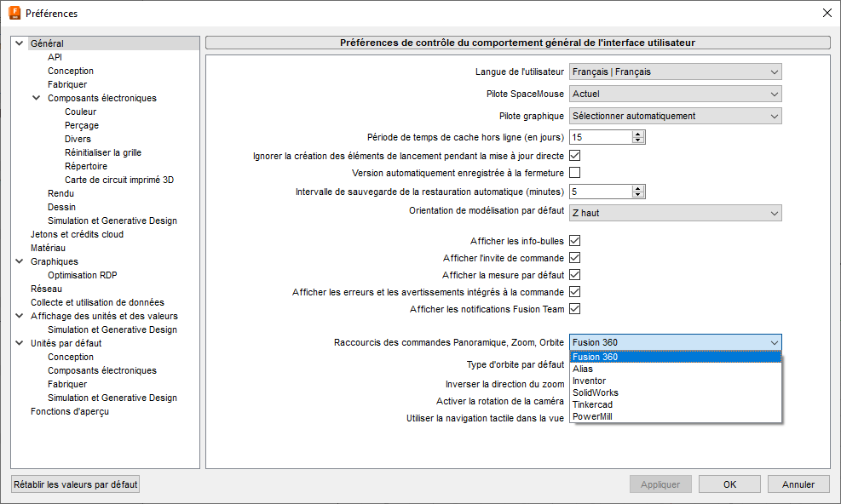
Task: Click the Fusion 360 icon in the title bar
Action: (x=14, y=13)
